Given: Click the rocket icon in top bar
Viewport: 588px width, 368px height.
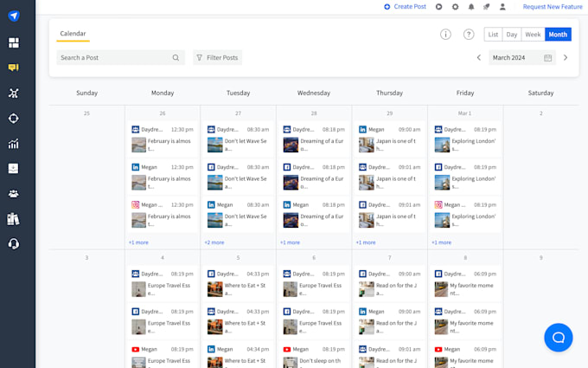Looking at the screenshot, I should 486,7.
